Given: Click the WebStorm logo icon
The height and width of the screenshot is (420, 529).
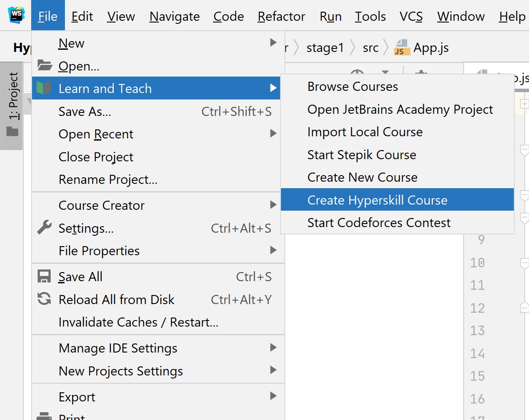Looking at the screenshot, I should tap(16, 16).
